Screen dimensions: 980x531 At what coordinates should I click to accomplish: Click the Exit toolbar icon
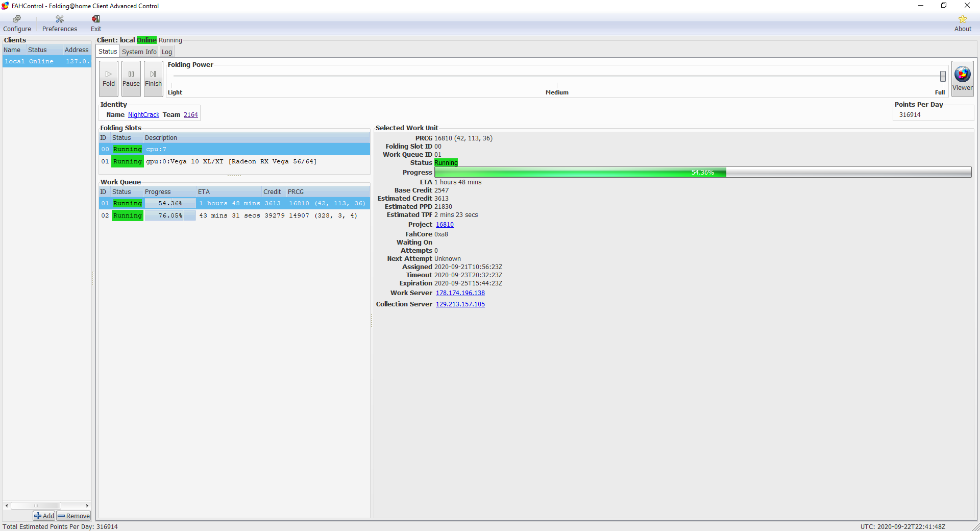pos(96,23)
